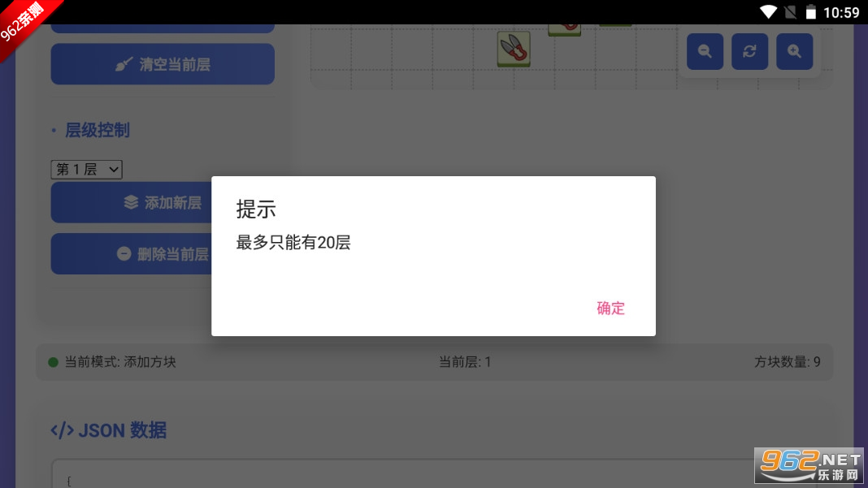This screenshot has height=488, width=868.
Task: Click the minus circle icon on 删除当前层
Action: (124, 254)
